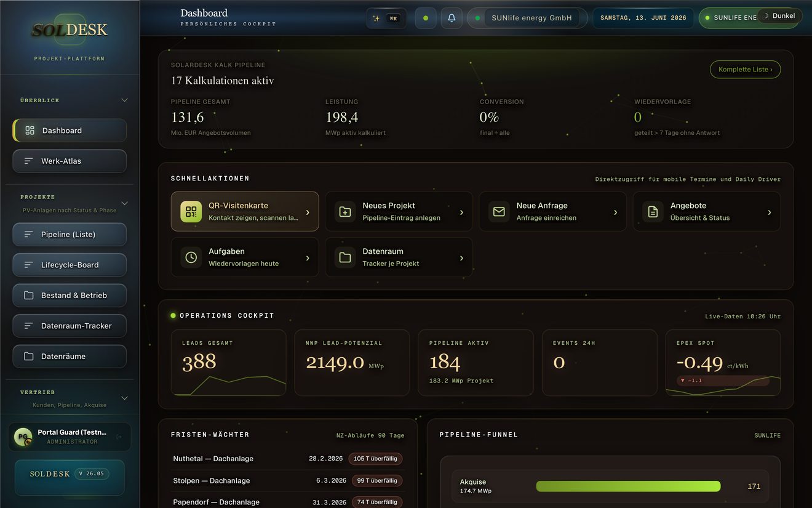The image size is (812, 508).
Task: Click the Pipeline (Liste) list icon
Action: coord(28,234)
